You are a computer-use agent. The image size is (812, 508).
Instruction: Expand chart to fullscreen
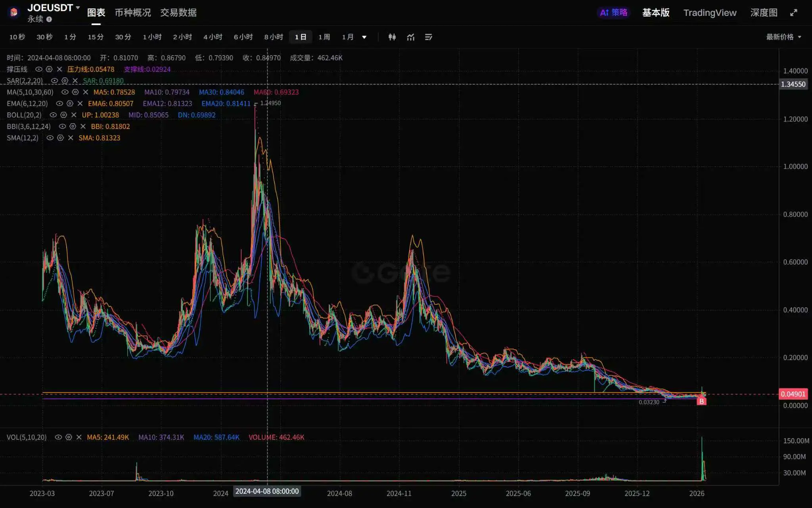793,13
